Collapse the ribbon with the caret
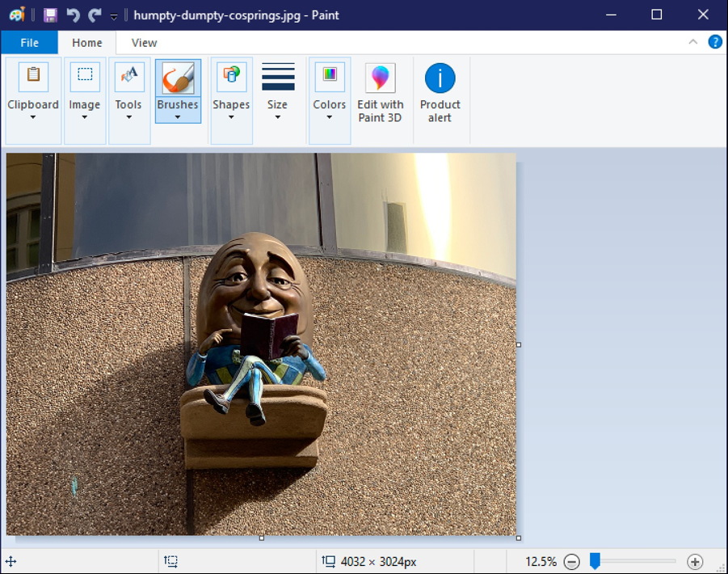 [692, 42]
